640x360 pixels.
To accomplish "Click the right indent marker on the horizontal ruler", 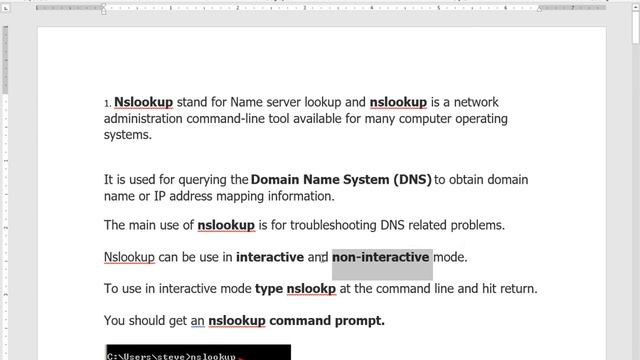I will pyautogui.click(x=539, y=9).
